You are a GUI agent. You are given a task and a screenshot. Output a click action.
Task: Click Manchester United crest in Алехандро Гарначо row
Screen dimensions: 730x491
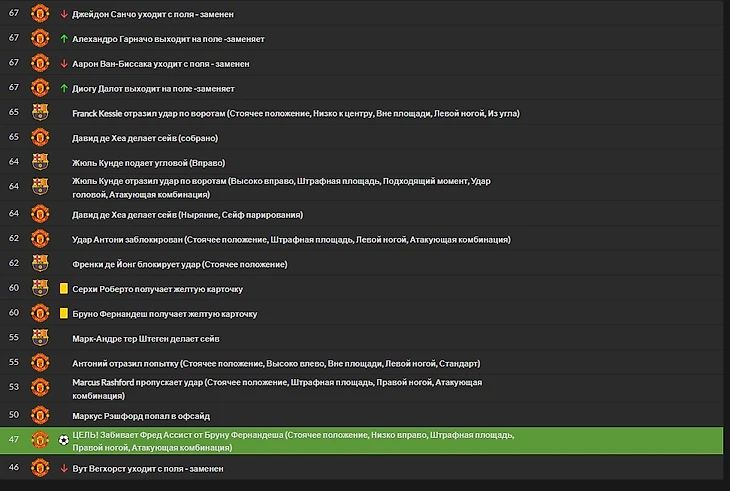40,38
